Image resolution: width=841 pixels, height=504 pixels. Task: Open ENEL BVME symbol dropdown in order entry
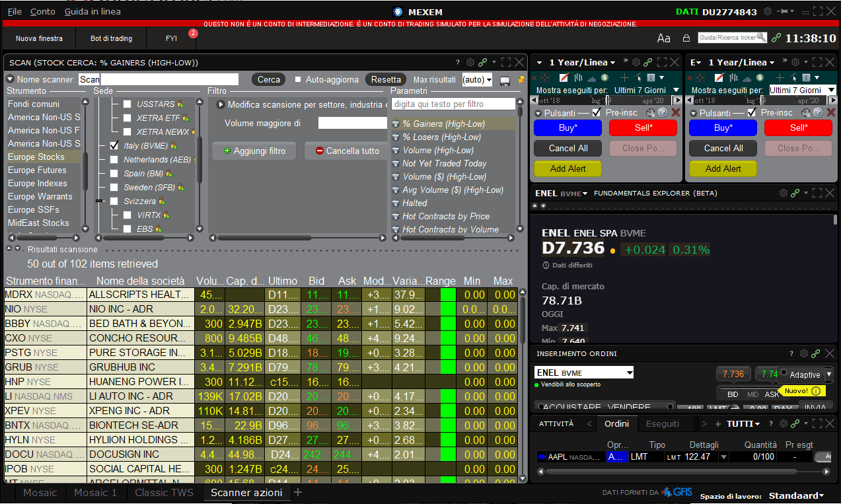584,373
